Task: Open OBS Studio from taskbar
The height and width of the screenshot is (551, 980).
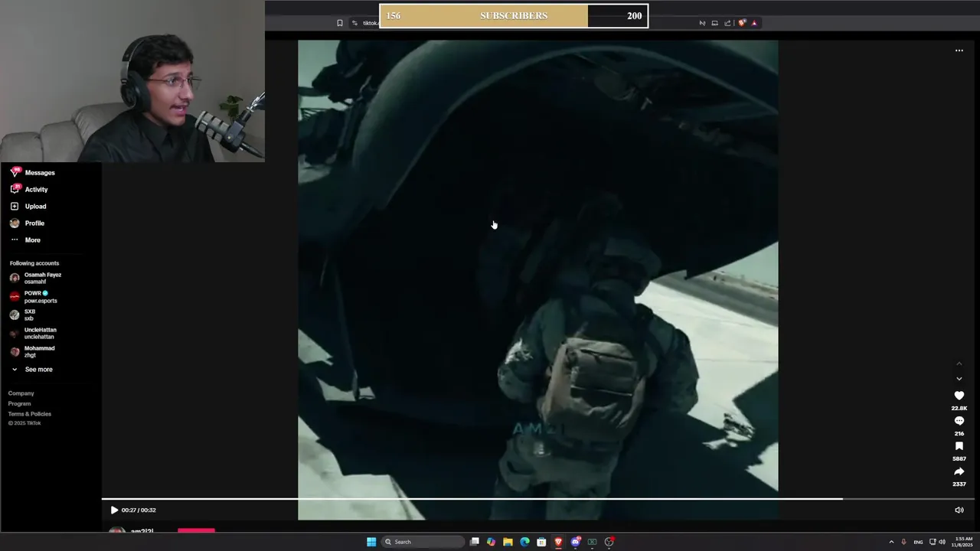Action: pyautogui.click(x=609, y=542)
